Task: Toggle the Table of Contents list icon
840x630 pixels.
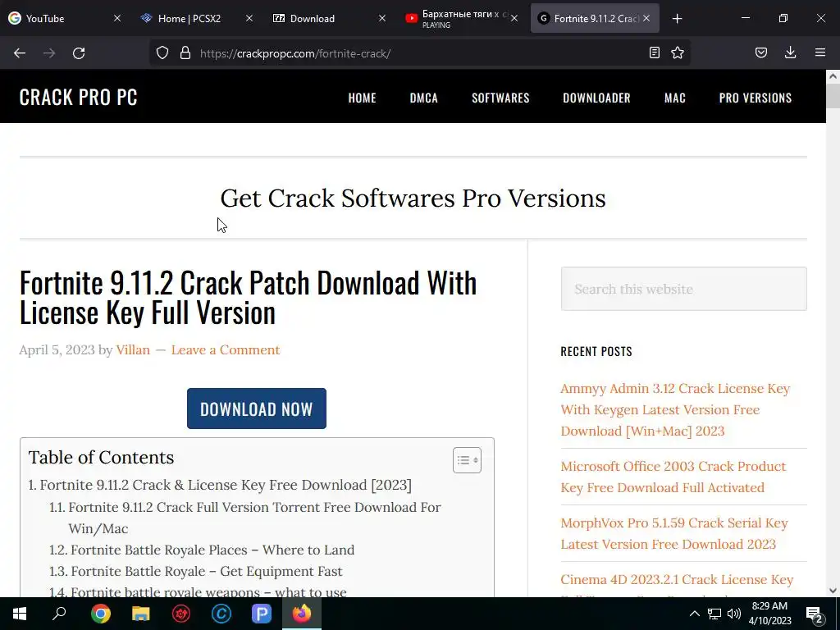Action: [467, 460]
